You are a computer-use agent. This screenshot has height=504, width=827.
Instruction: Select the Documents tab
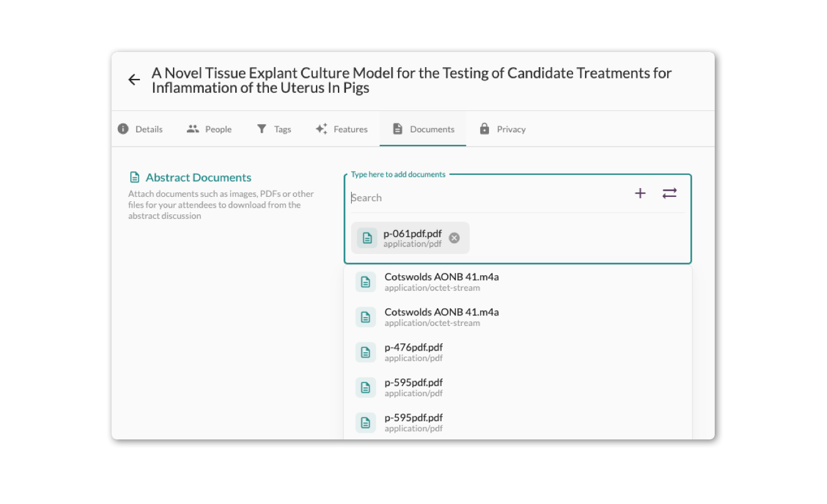click(423, 129)
